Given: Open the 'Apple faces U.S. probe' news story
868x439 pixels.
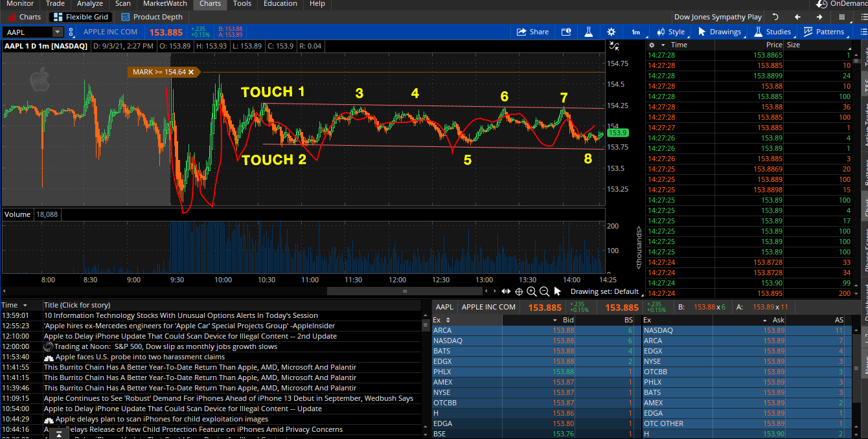Looking at the screenshot, I should [x=140, y=357].
